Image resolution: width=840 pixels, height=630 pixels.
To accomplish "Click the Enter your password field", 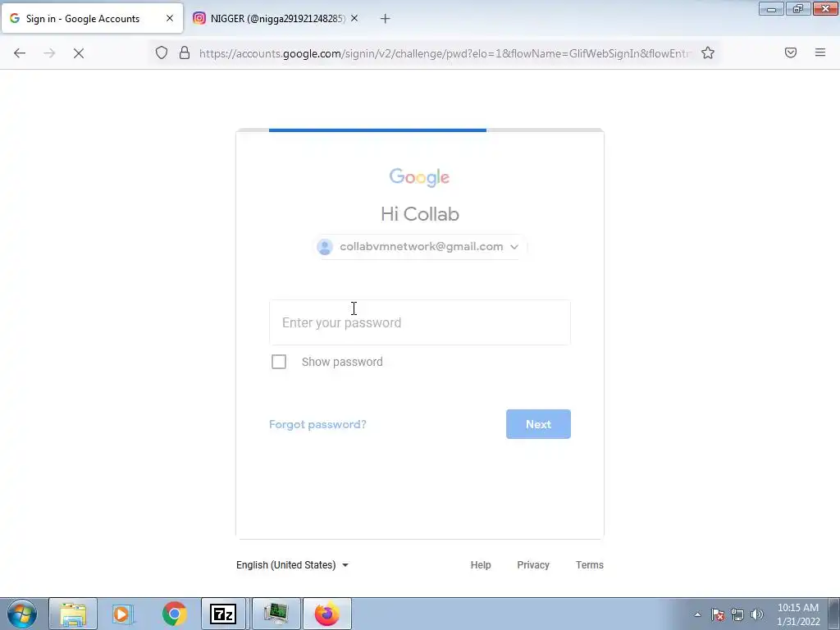I will (x=420, y=322).
